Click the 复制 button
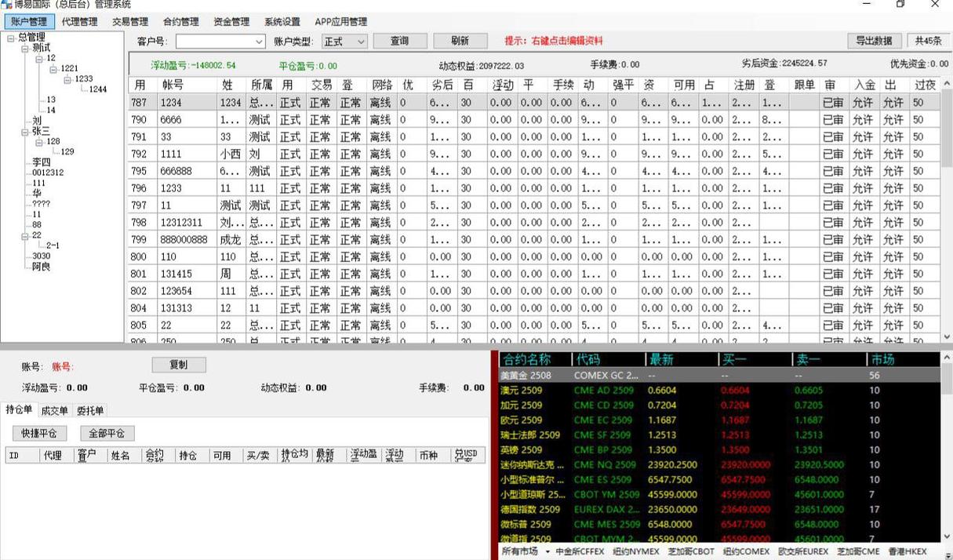Image resolution: width=953 pixels, height=560 pixels. 179,365
